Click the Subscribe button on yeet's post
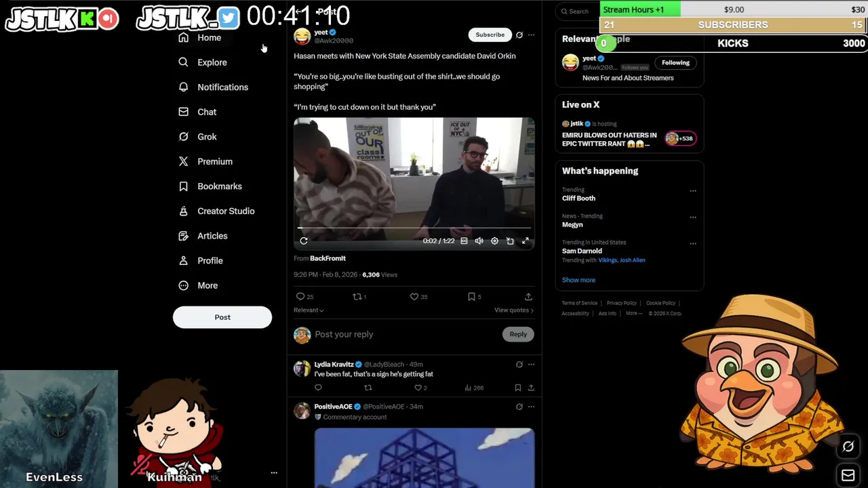The width and height of the screenshot is (868, 488). pos(490,35)
